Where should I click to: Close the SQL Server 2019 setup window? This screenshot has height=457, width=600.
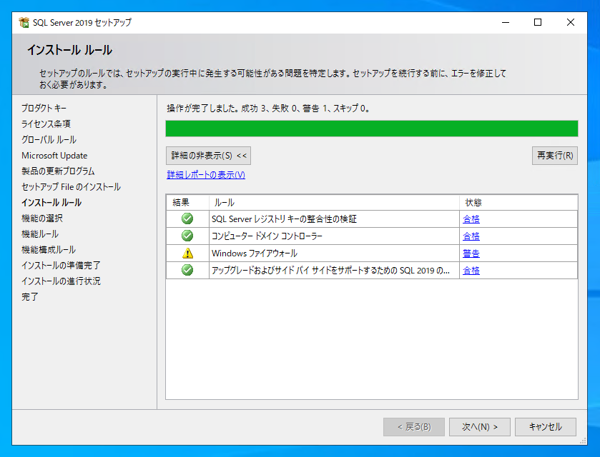(570, 23)
